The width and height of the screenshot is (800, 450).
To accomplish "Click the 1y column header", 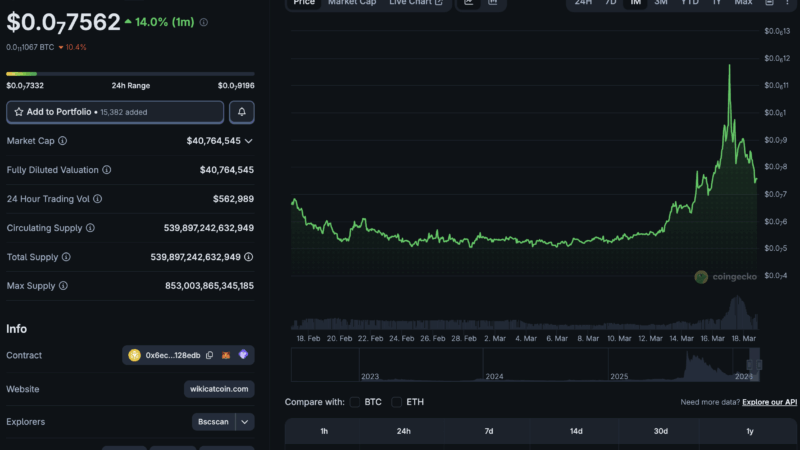I will coord(749,431).
